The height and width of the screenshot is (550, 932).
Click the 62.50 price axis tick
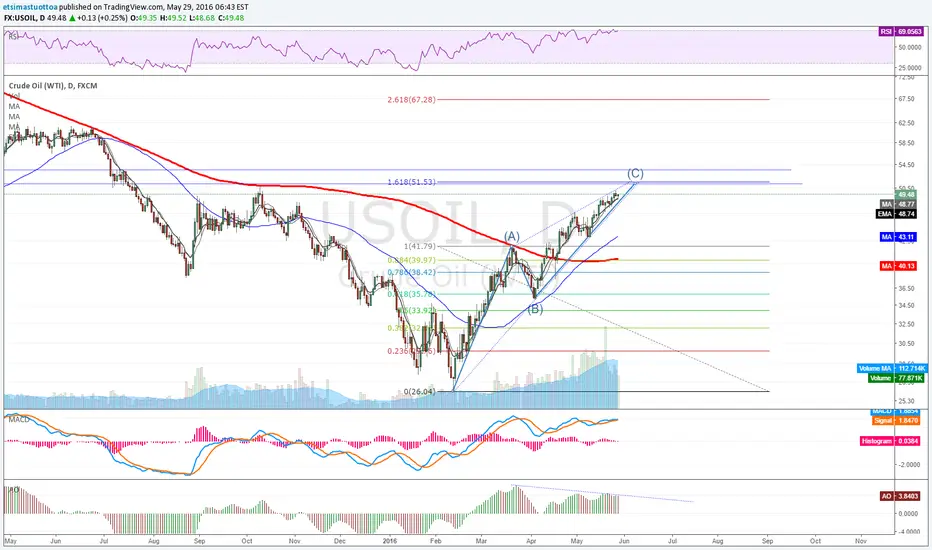point(906,123)
